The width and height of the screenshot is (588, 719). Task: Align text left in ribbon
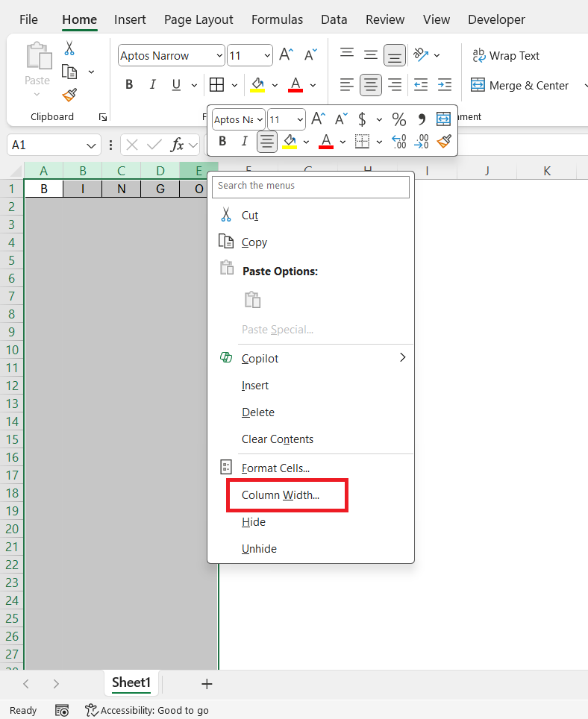[347, 85]
